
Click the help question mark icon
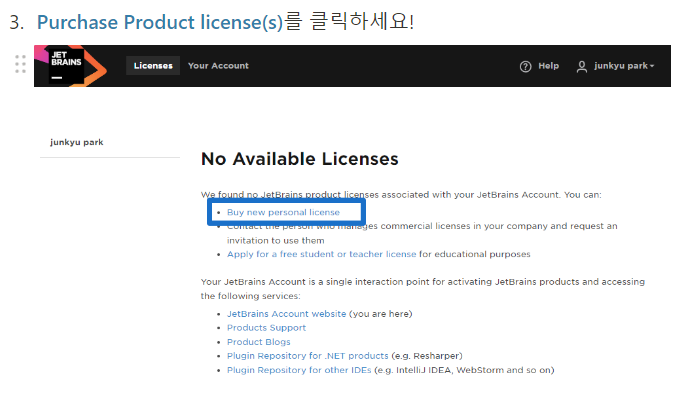tap(525, 66)
